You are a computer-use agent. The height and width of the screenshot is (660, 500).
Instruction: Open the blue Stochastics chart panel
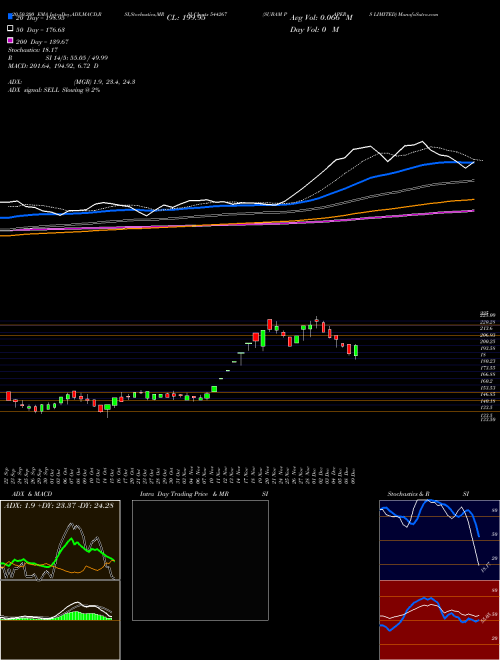[x=439, y=540]
